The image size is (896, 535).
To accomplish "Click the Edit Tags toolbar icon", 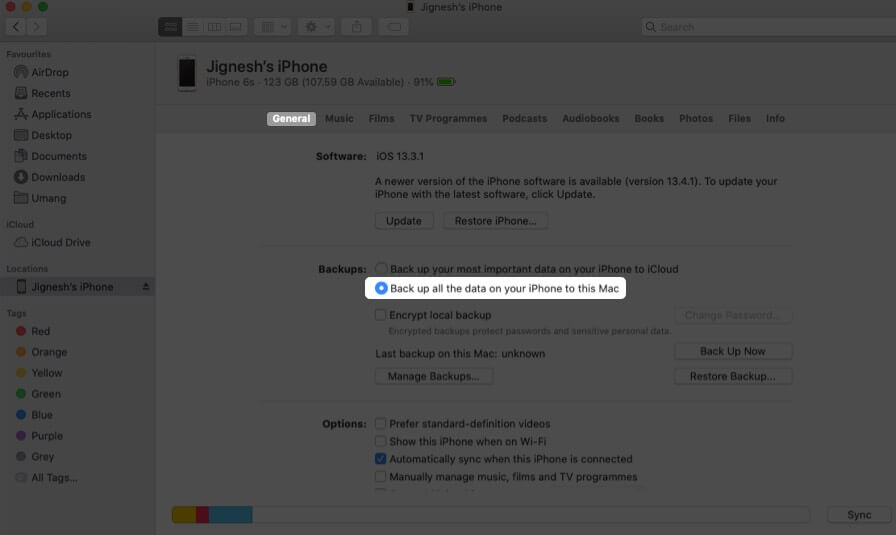I will pos(394,27).
